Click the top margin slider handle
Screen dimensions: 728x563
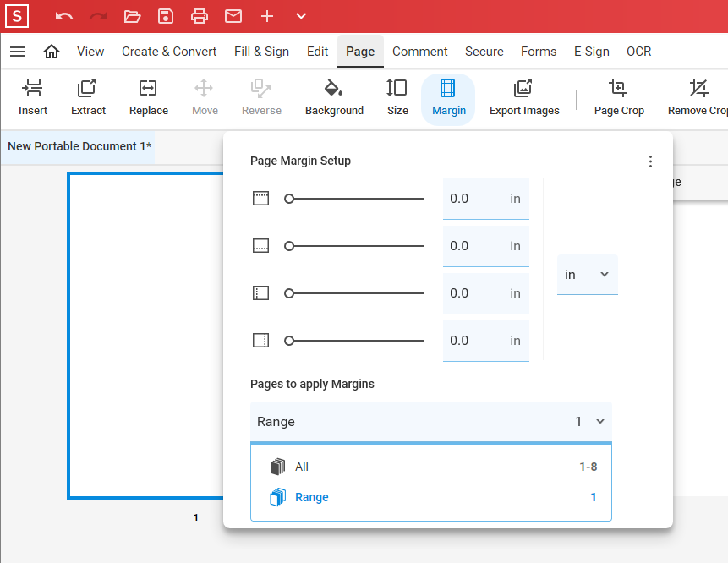point(289,199)
